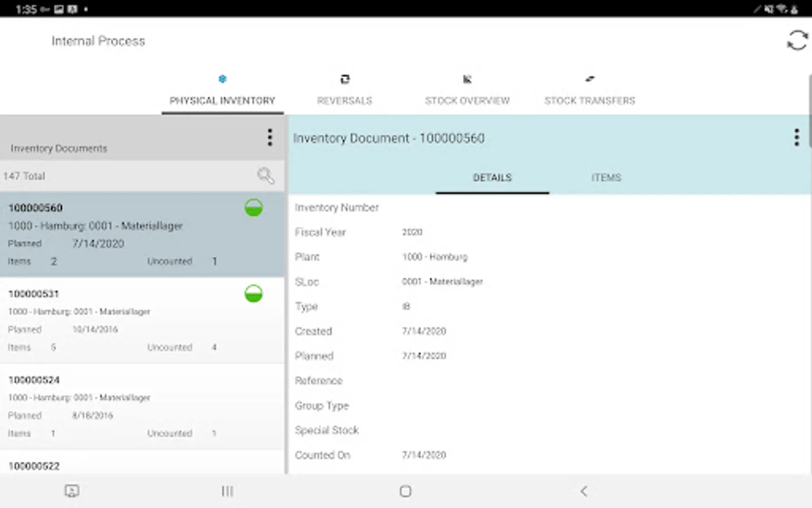Click the planned date 10/14/2016 in the list

(x=95, y=329)
